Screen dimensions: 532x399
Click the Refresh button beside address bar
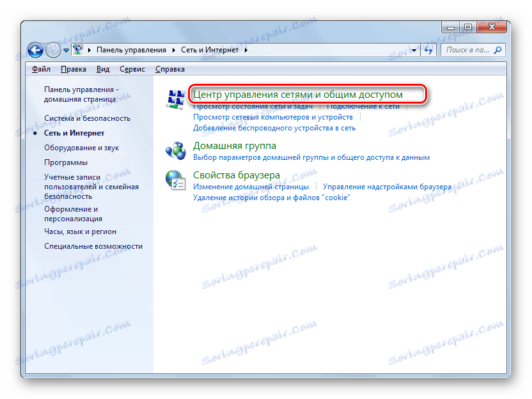pos(428,51)
